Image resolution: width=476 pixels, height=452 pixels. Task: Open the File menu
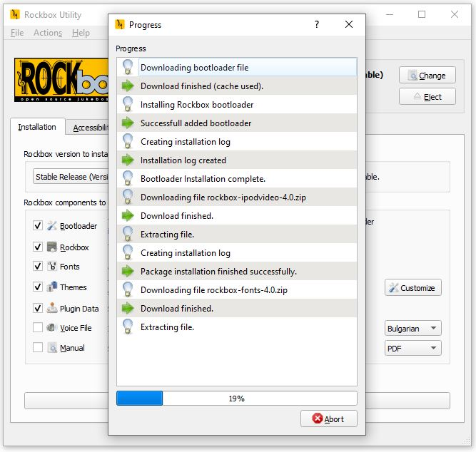click(17, 33)
